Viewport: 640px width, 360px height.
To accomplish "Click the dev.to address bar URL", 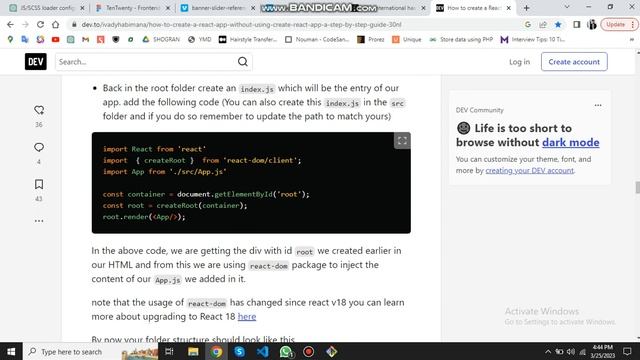I will click(241, 24).
